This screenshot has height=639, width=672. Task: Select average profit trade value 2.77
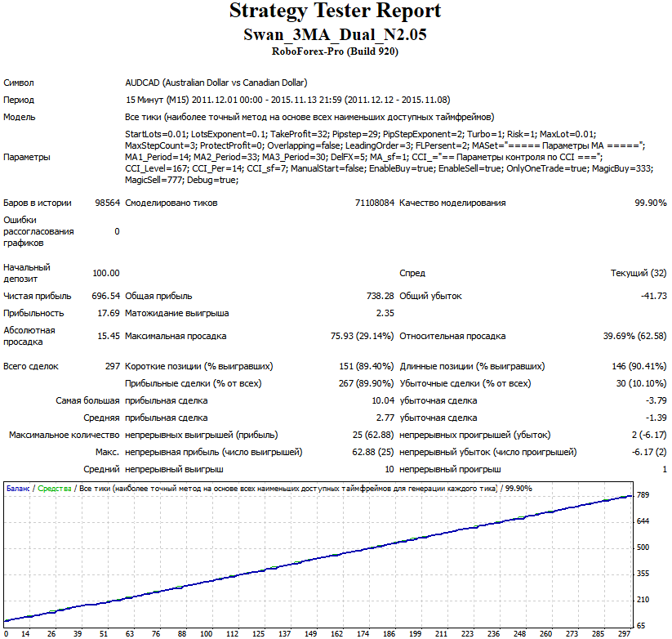pos(385,418)
